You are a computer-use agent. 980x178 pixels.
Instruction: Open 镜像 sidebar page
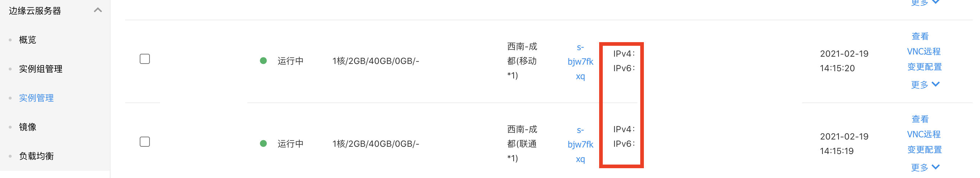click(27, 127)
